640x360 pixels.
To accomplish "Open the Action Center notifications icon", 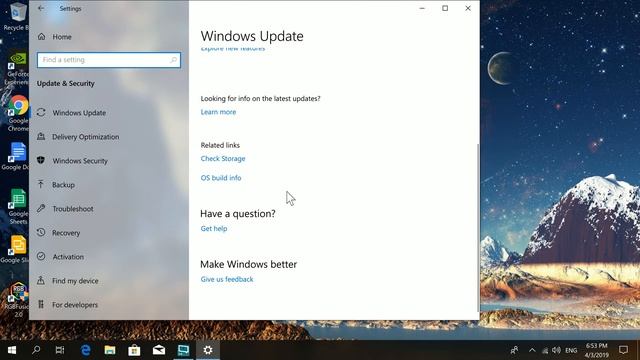I will tap(623, 350).
